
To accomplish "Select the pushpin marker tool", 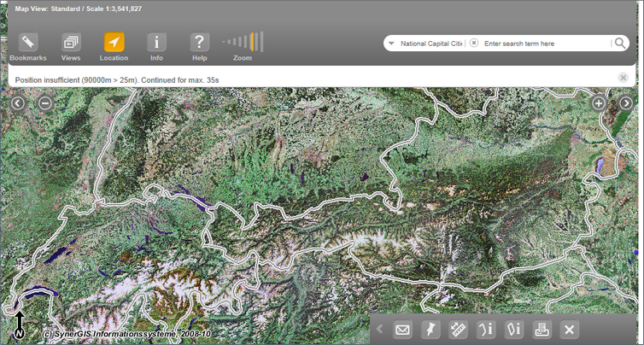I will (x=430, y=330).
